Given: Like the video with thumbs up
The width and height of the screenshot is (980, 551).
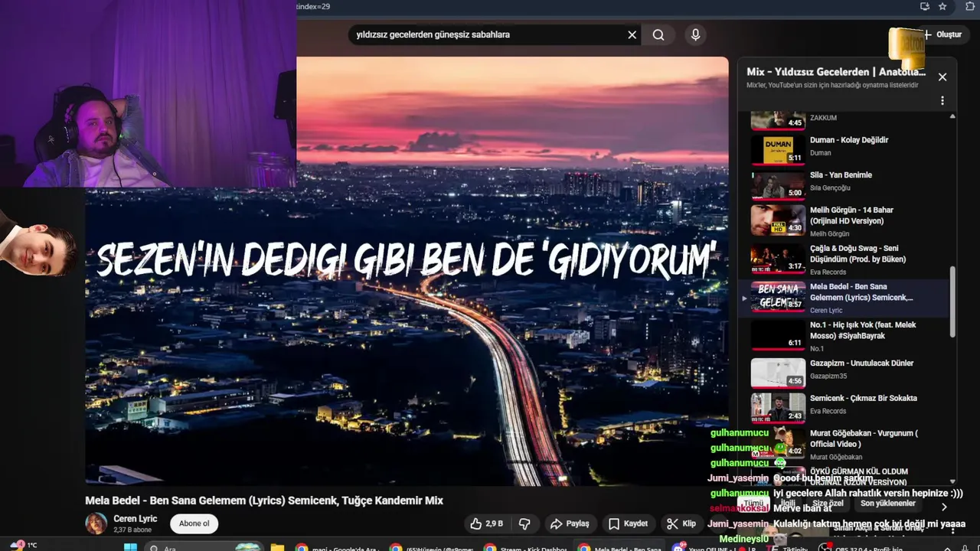Looking at the screenshot, I should [486, 523].
